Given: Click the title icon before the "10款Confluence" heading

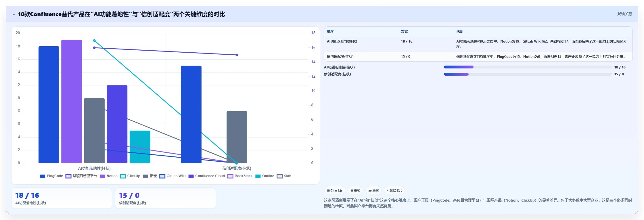Looking at the screenshot, I should (x=14, y=14).
